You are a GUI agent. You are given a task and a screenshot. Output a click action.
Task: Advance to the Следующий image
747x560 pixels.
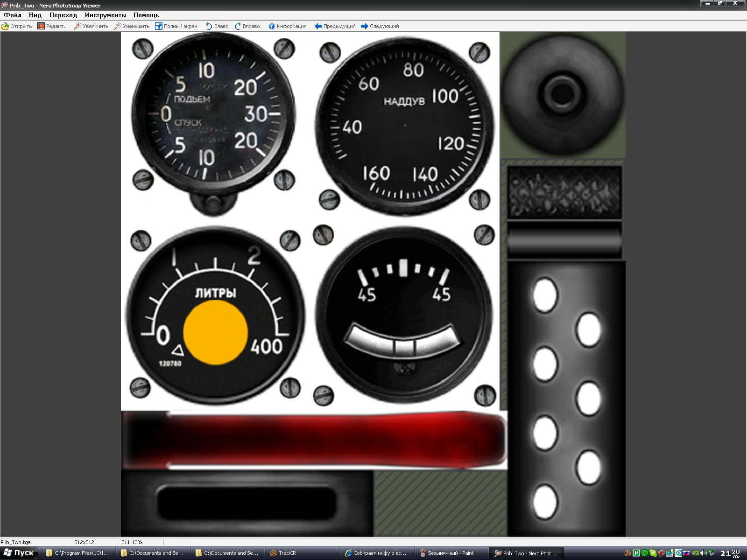[x=380, y=26]
